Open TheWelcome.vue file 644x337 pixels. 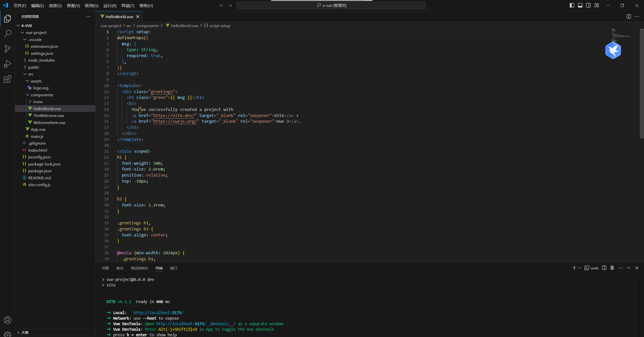coord(55,115)
